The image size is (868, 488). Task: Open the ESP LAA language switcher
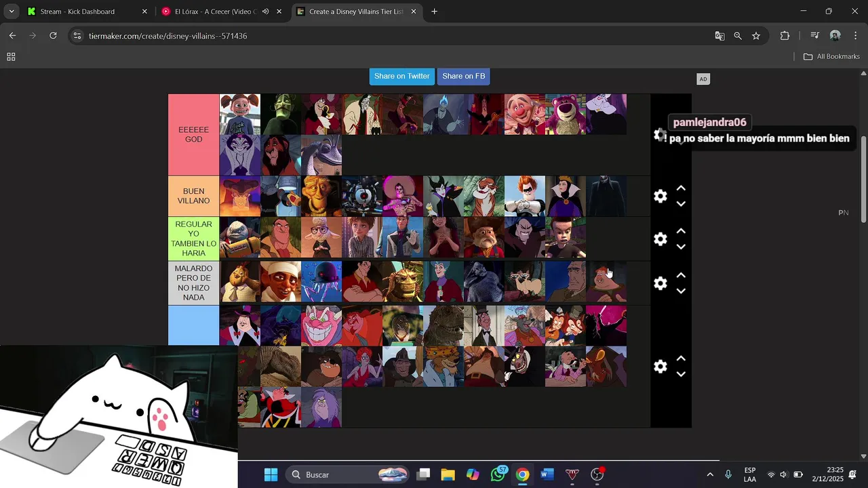click(750, 474)
